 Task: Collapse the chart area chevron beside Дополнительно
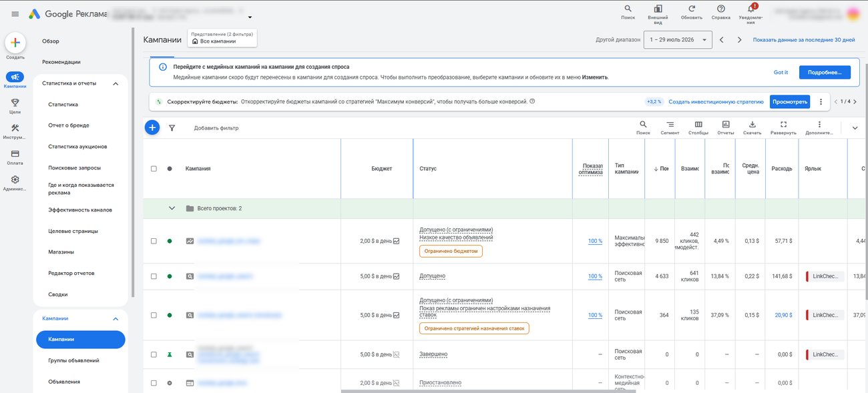point(855,127)
